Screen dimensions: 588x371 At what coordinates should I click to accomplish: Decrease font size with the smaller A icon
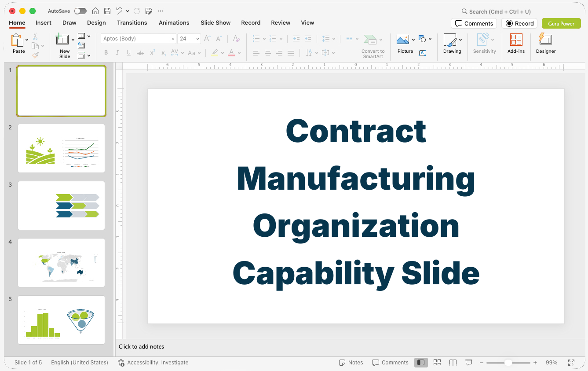click(x=219, y=39)
